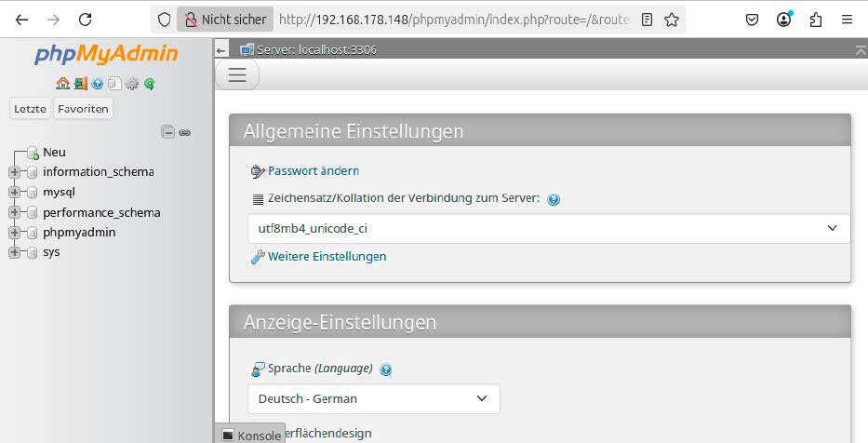Hide the navigation panel with arrow
Image resolution: width=868 pixels, height=443 pixels.
[221, 50]
